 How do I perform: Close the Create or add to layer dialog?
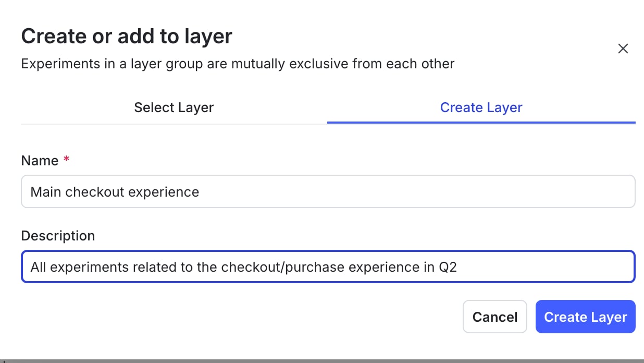click(623, 49)
